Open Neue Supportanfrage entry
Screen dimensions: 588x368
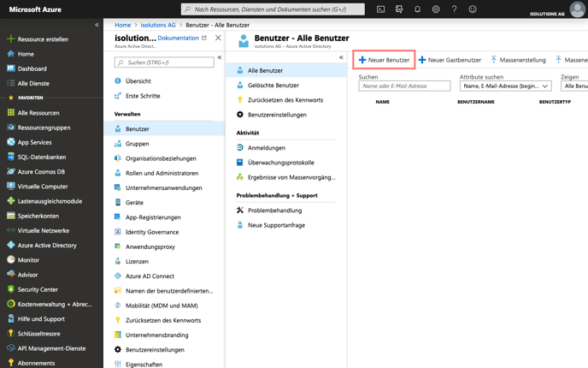point(276,225)
